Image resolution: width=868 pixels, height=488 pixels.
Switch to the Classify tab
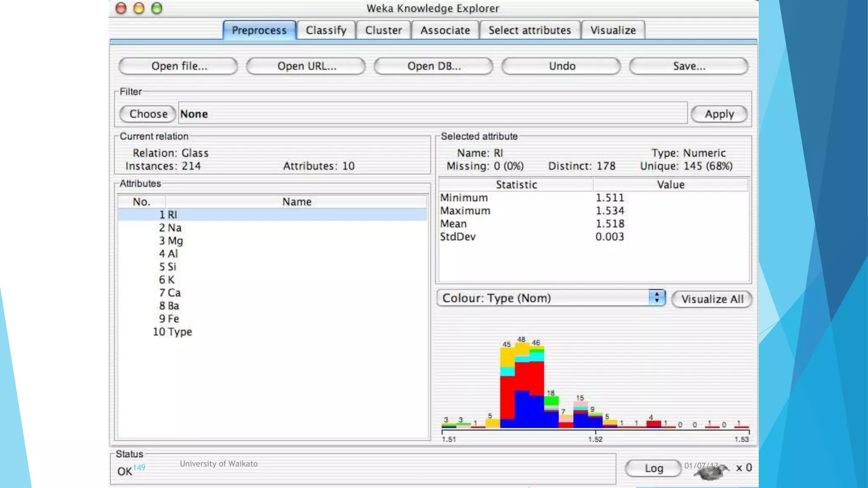pyautogui.click(x=326, y=30)
